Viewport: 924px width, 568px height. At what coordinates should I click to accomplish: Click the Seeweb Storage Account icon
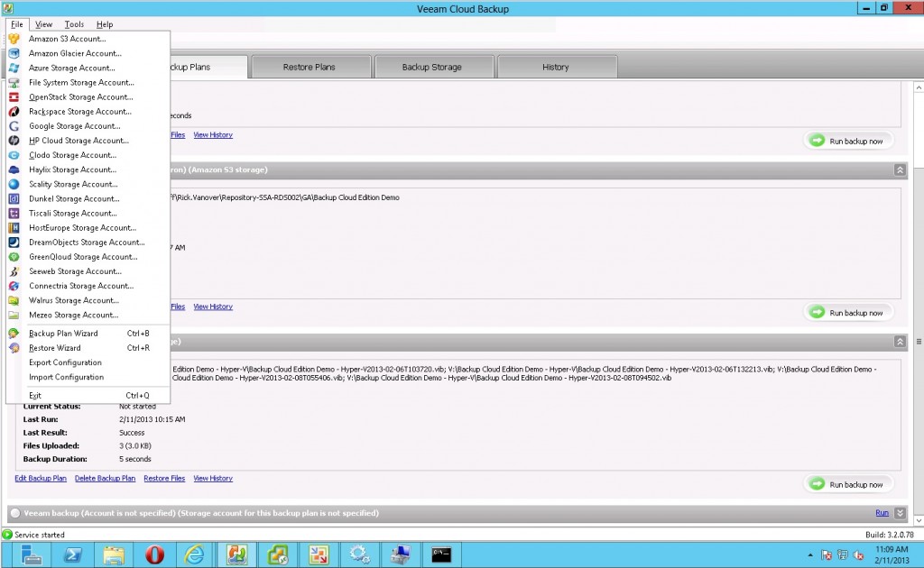click(14, 271)
